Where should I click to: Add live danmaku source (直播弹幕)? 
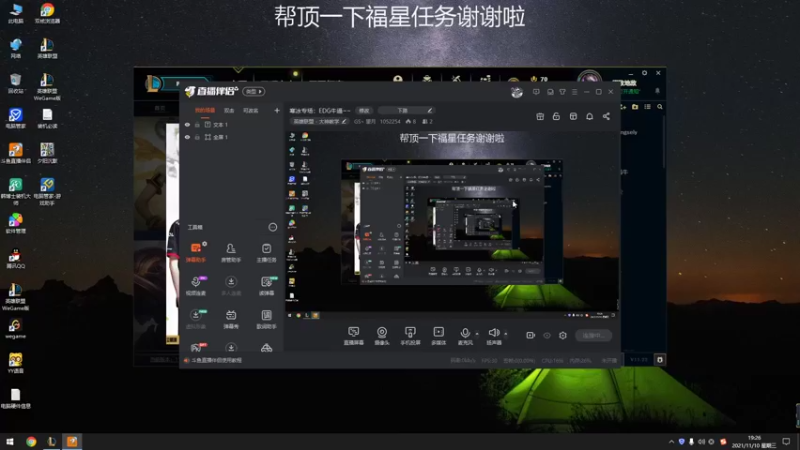354,336
